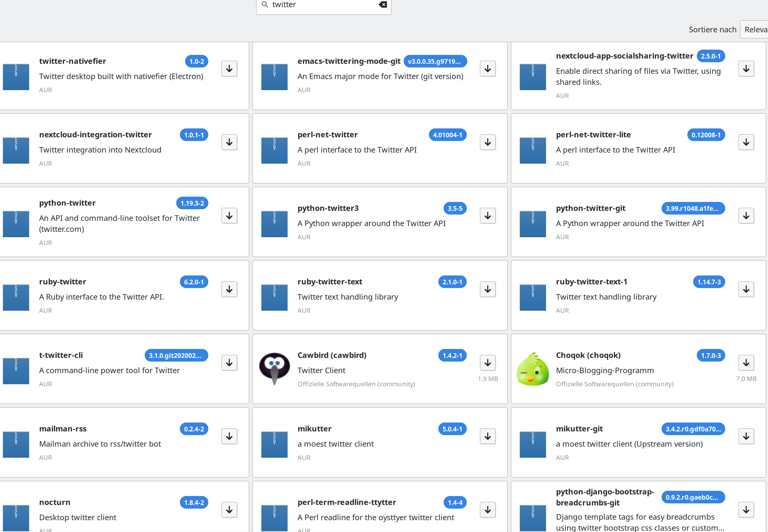The image size is (768, 532).
Task: Open the Sortiere nach relevance dropdown
Action: click(754, 29)
